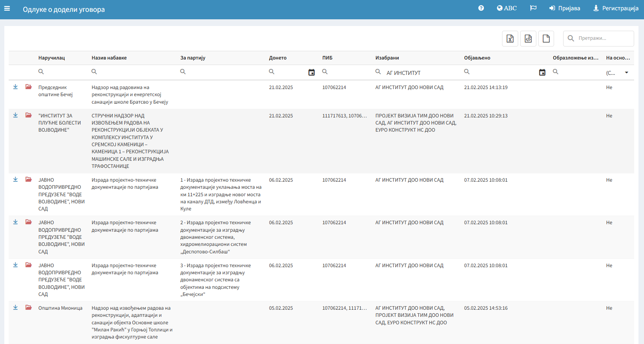This screenshot has width=644, height=344.
Task: Open folder for Општина Мионица row
Action: (x=28, y=308)
